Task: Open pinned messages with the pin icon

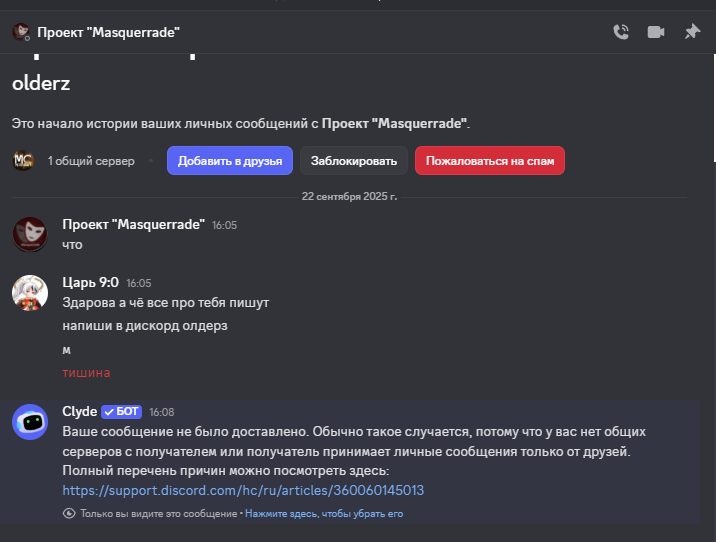Action: (692, 32)
